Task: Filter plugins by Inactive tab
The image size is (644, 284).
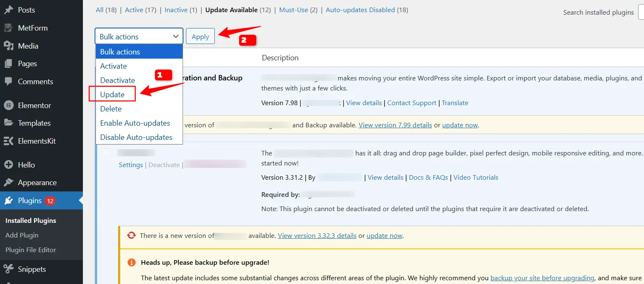Action: click(x=176, y=10)
